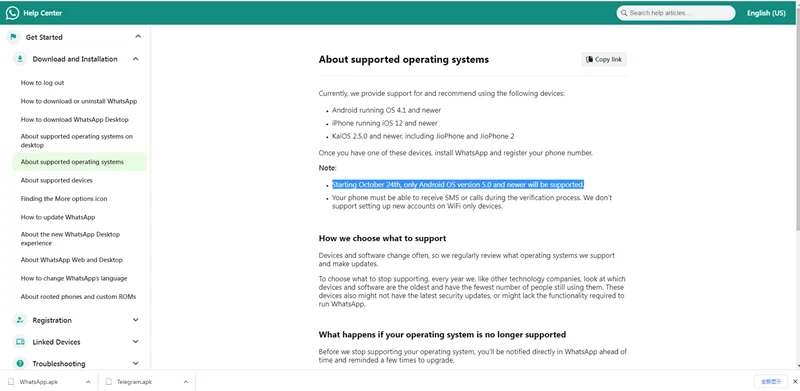Open Telegram.apk download options arrow

185,382
